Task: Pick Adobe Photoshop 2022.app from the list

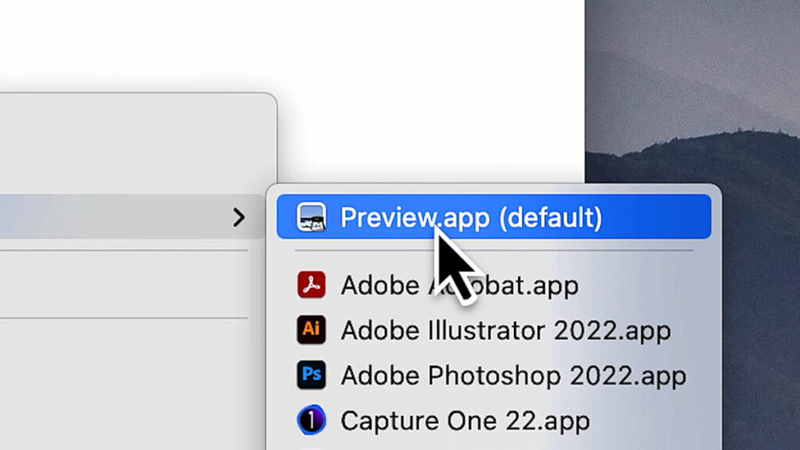Action: [x=494, y=375]
